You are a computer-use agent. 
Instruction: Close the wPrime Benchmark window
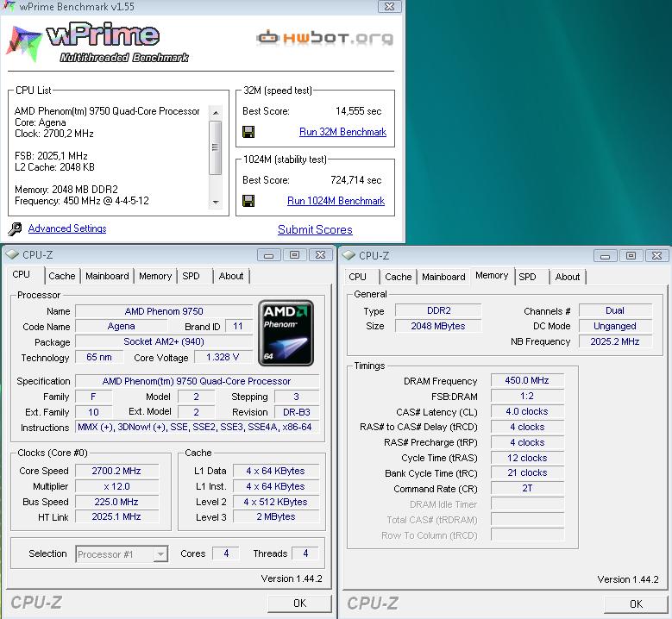[390, 6]
